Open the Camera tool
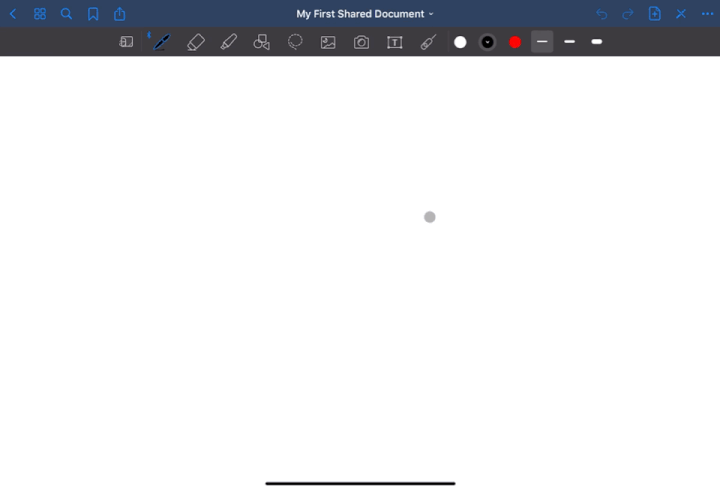The width and height of the screenshot is (720, 489). [x=361, y=42]
